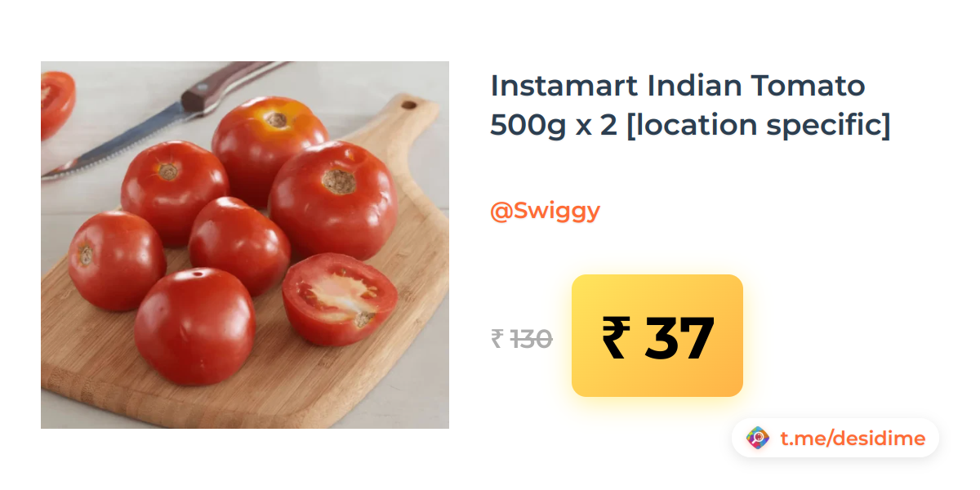Open the t.me/desidime Telegram link
980x490 pixels.
tap(853, 439)
